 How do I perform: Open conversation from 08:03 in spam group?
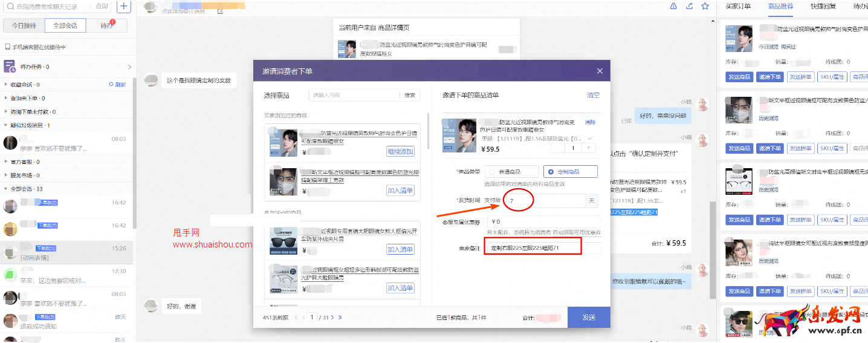tap(66, 143)
